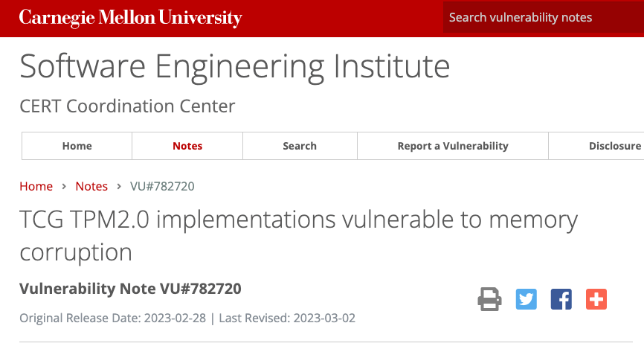Share the note on Facebook
Image resolution: width=644 pixels, height=352 pixels.
[561, 299]
